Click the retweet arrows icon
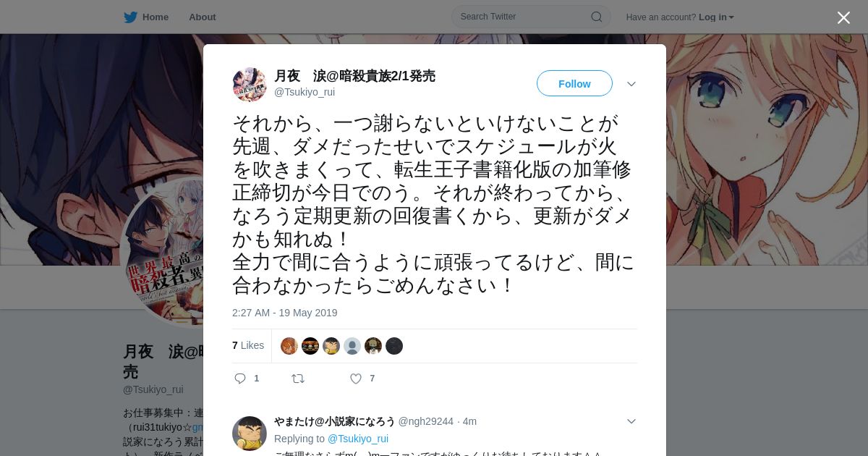Image resolution: width=868 pixels, height=456 pixels. coord(297,379)
